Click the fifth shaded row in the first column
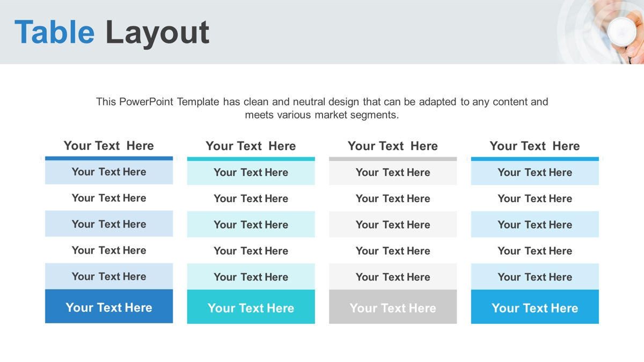 tap(109, 277)
